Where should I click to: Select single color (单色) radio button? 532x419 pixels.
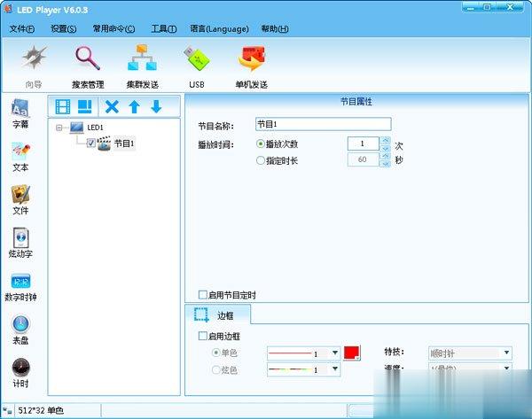coord(215,353)
